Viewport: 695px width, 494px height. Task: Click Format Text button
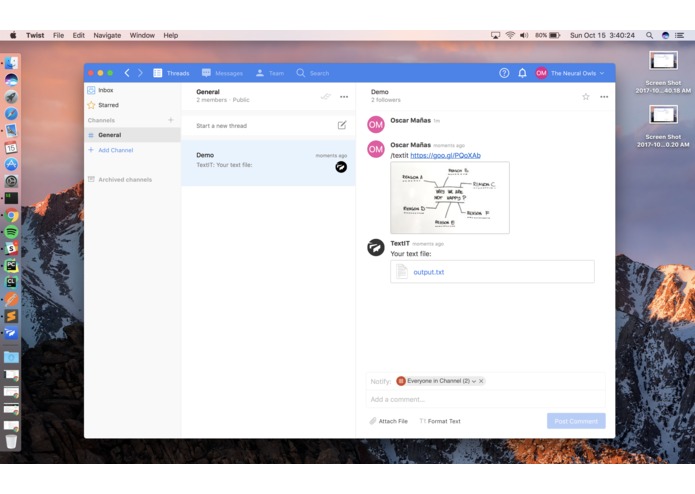click(x=440, y=421)
